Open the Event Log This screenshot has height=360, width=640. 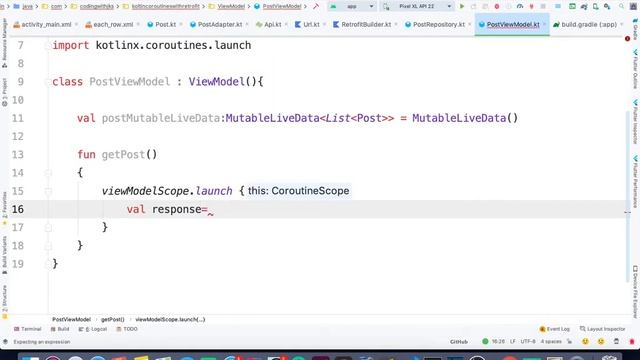[554, 329]
